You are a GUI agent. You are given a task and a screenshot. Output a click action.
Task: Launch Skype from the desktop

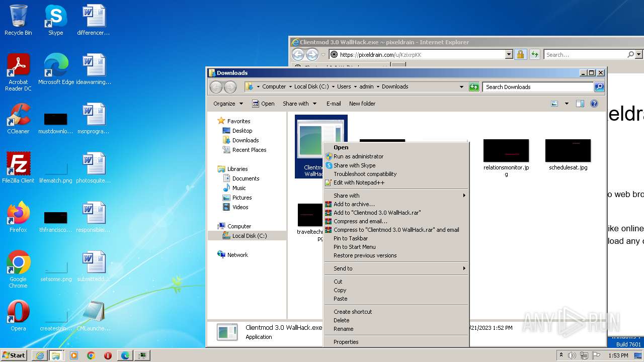[x=55, y=20]
